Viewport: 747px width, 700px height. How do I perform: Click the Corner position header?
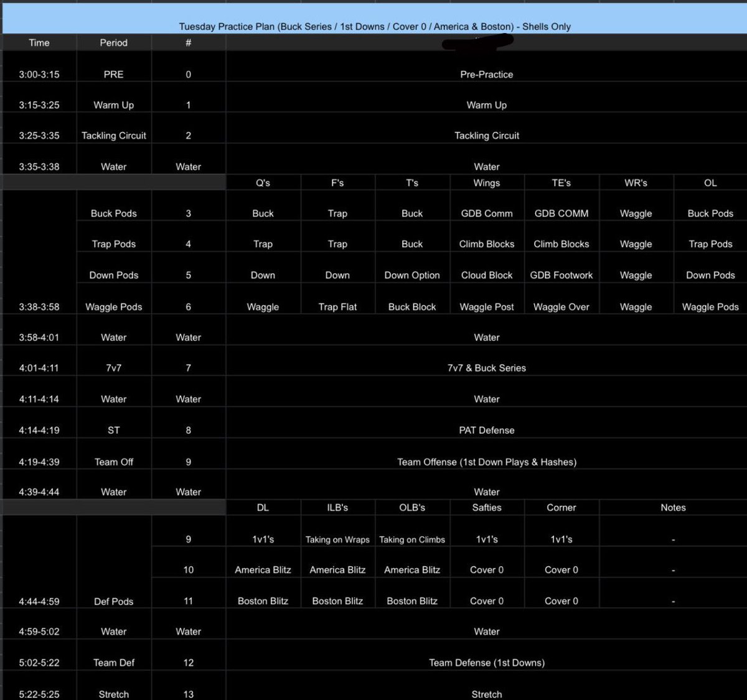click(x=561, y=507)
